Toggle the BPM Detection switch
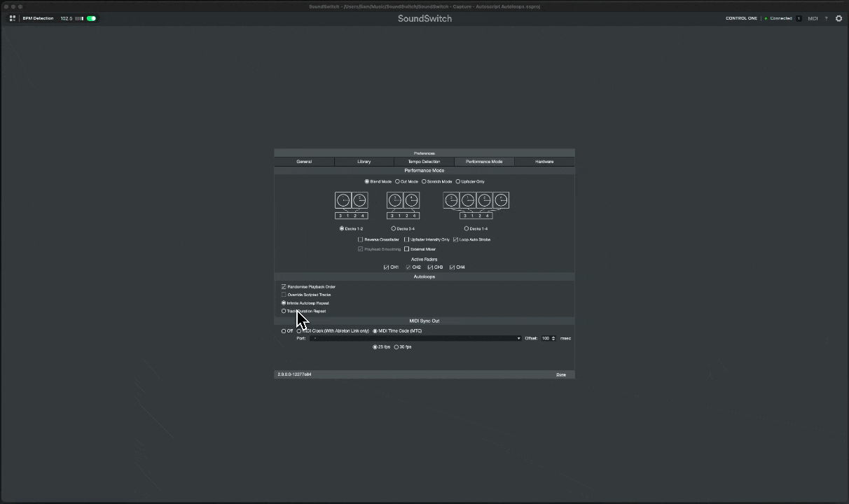The height and width of the screenshot is (504, 849). coord(91,18)
